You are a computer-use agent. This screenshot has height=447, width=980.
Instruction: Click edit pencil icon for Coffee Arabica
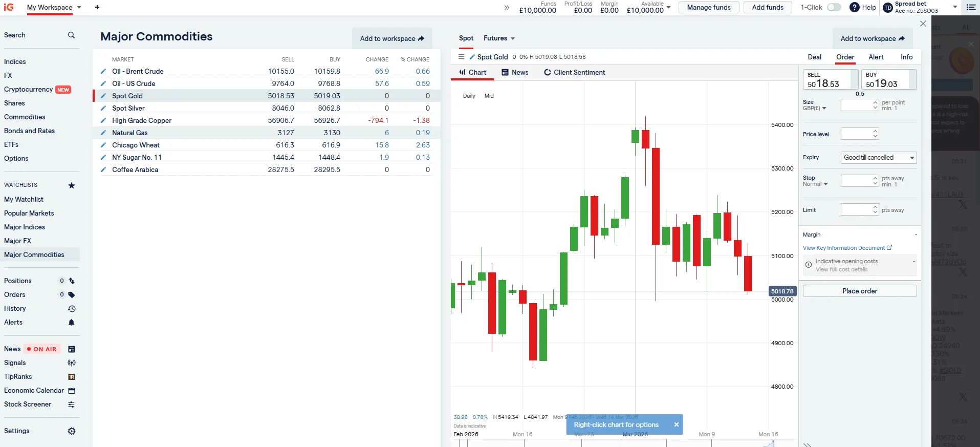pyautogui.click(x=103, y=169)
